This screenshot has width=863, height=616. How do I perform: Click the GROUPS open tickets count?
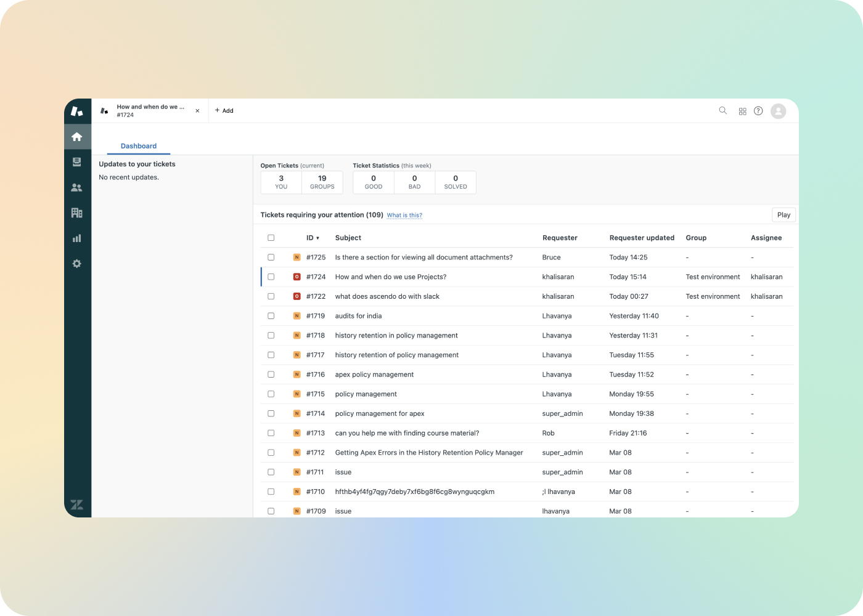coord(322,182)
